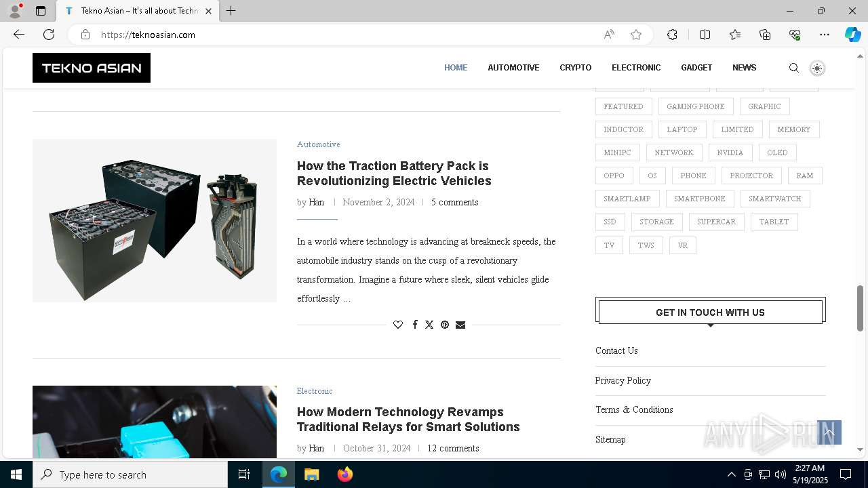Select the FEATURED tag
Screen dimensions: 868x488
(x=623, y=106)
